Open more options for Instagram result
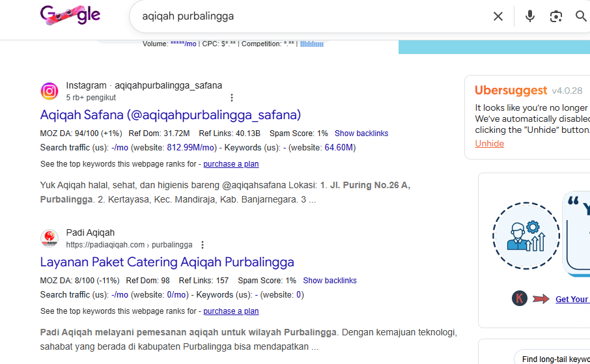Viewport: 590px width, 364px height. 232,98
